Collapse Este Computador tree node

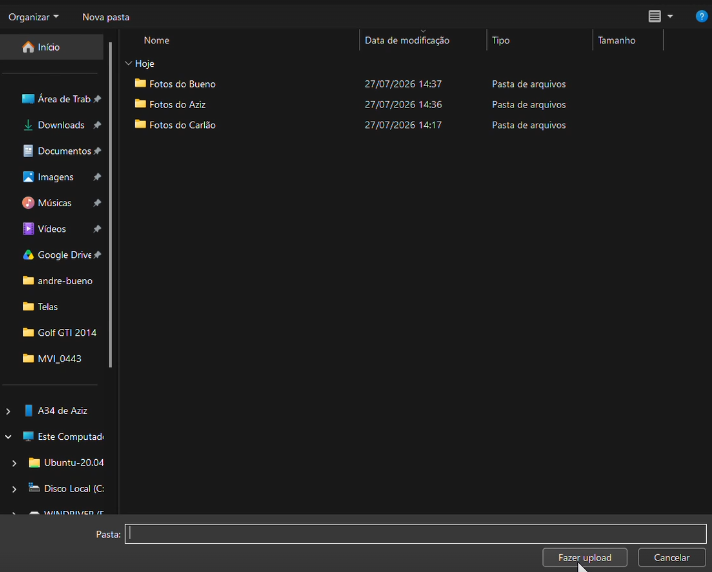8,437
